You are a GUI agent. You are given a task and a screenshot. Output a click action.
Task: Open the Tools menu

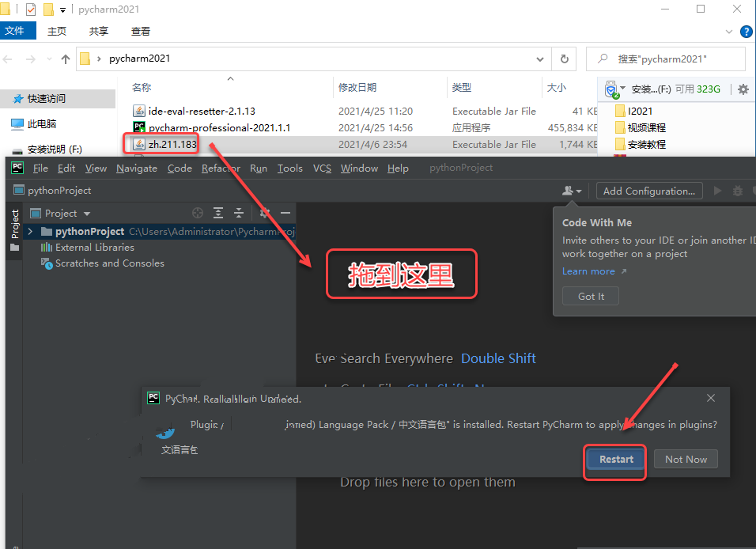coord(289,168)
